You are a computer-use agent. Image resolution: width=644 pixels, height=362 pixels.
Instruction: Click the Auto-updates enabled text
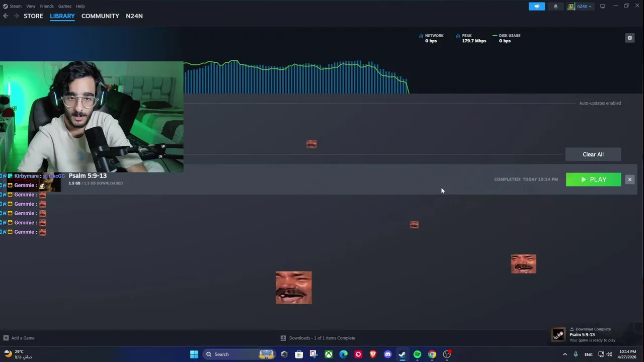pyautogui.click(x=600, y=103)
